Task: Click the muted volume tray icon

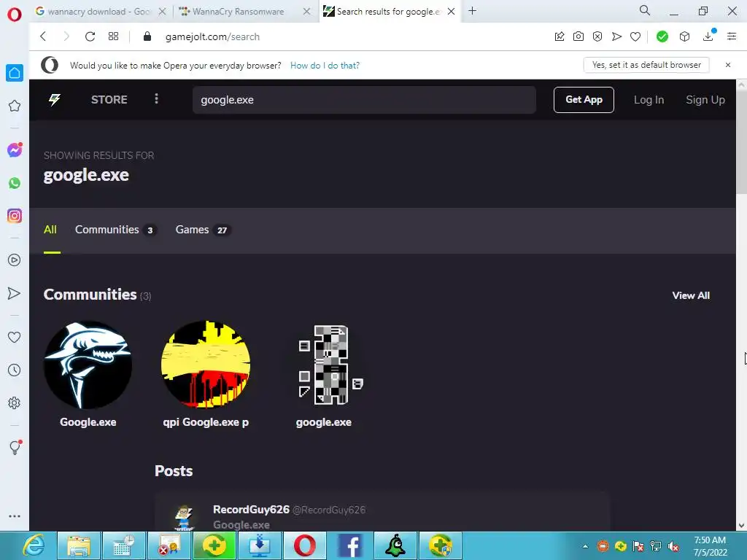Action: point(674,546)
